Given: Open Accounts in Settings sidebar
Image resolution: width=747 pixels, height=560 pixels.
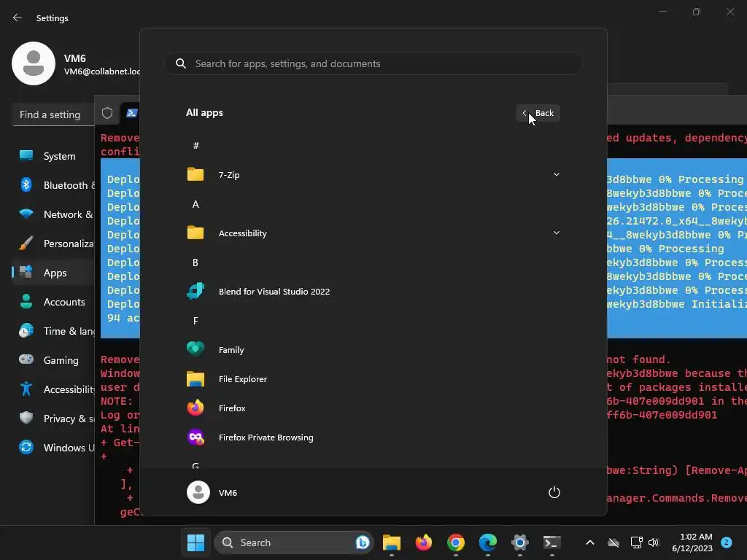Looking at the screenshot, I should coord(53,302).
